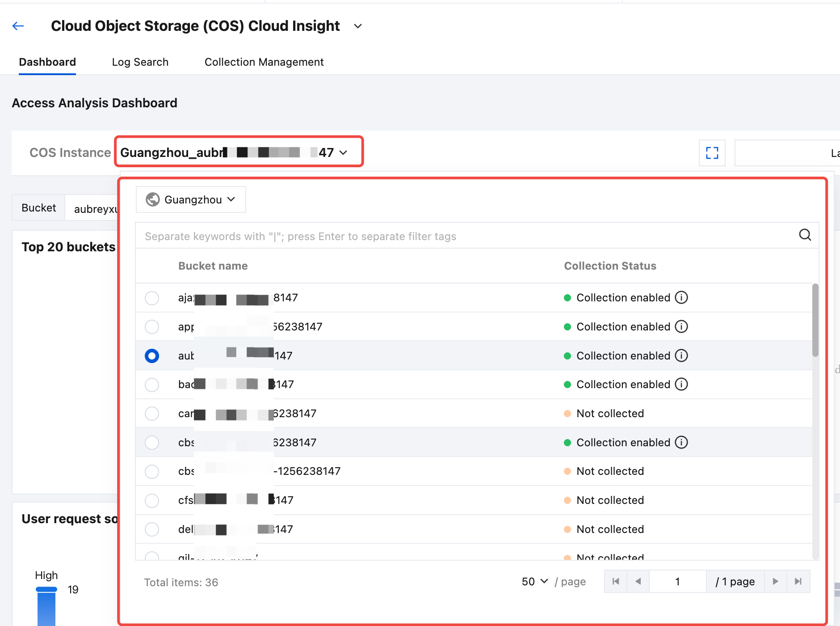The height and width of the screenshot is (626, 840).
Task: Open the Guangzhou region dropdown
Action: (x=191, y=199)
